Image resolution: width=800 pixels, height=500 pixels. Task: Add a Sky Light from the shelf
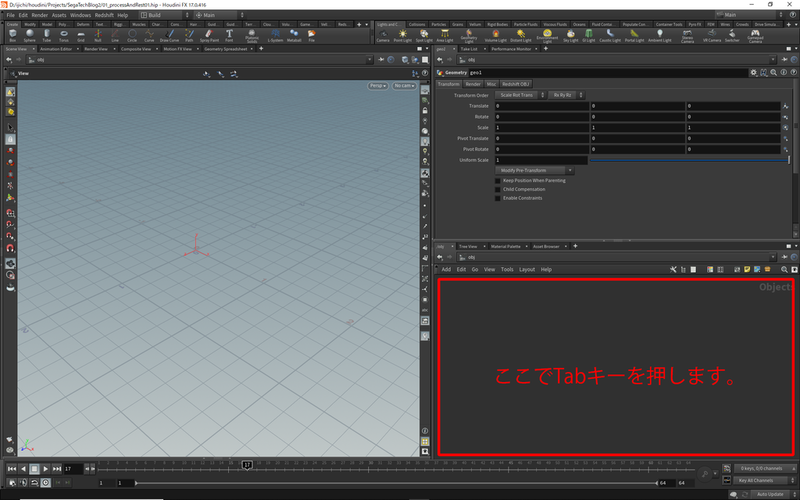570,36
